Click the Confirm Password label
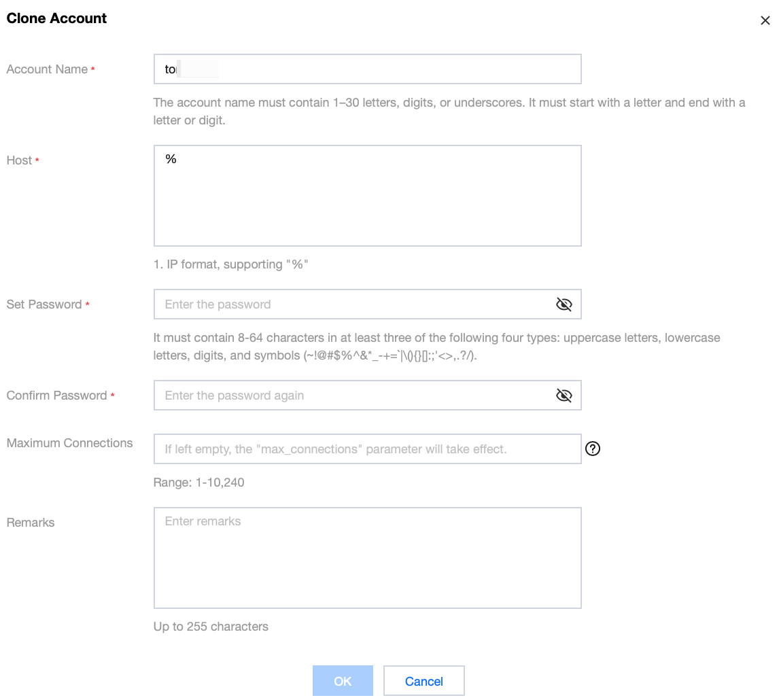This screenshot has height=700, width=779. click(x=56, y=396)
